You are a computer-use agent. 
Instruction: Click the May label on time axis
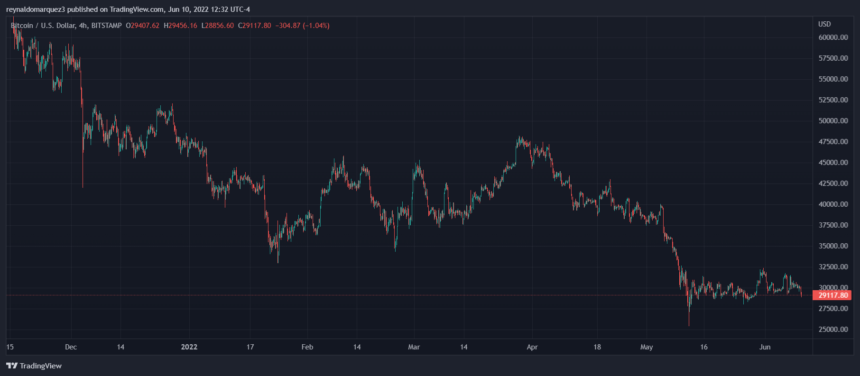[647, 346]
